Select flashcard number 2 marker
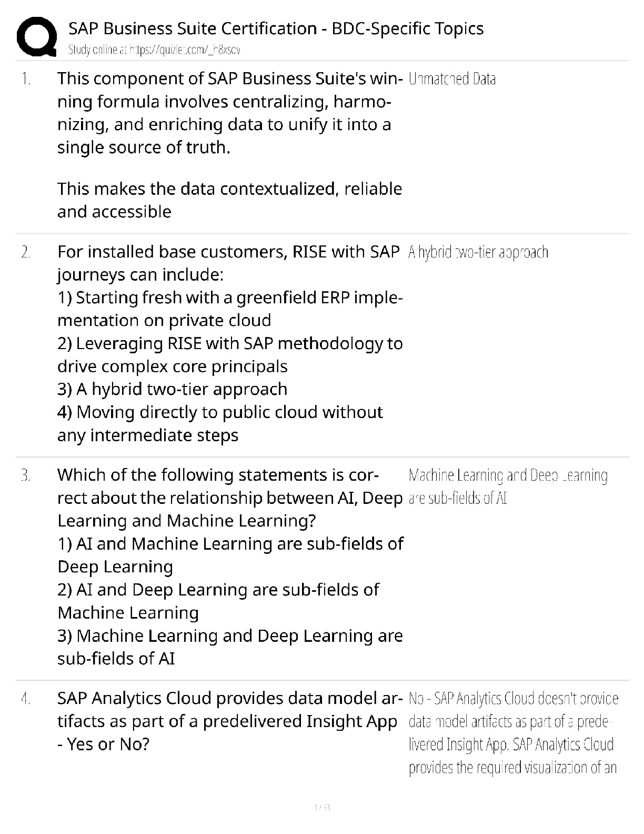This screenshot has width=644, height=834. tap(26, 252)
